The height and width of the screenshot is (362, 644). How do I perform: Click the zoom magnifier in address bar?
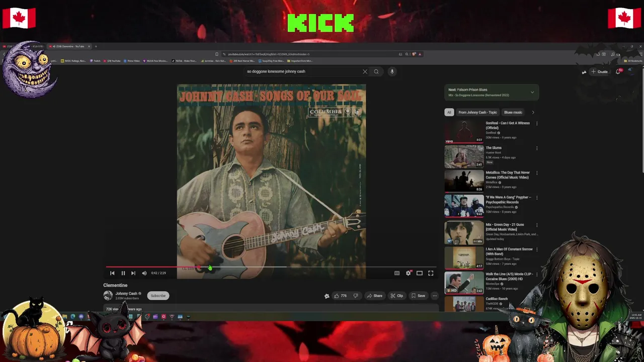pyautogui.click(x=407, y=54)
